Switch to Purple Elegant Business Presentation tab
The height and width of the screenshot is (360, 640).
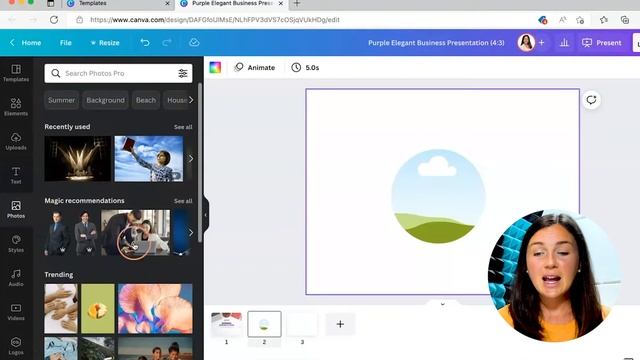(x=231, y=4)
